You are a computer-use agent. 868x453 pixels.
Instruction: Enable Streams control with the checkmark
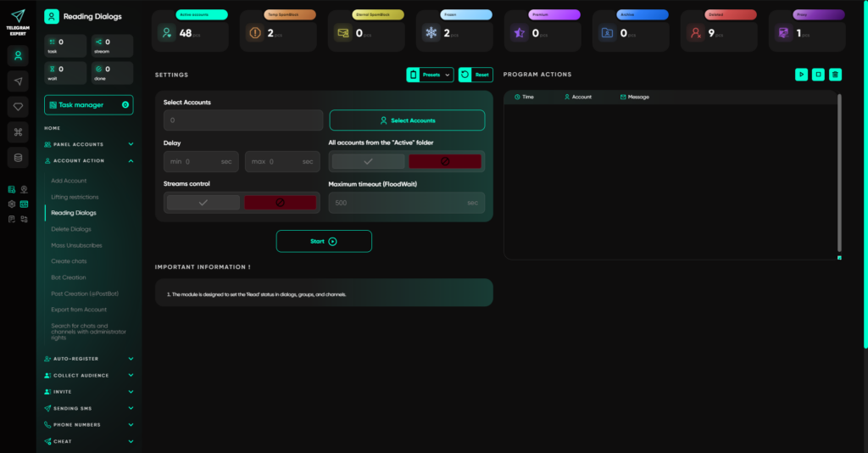(x=203, y=203)
